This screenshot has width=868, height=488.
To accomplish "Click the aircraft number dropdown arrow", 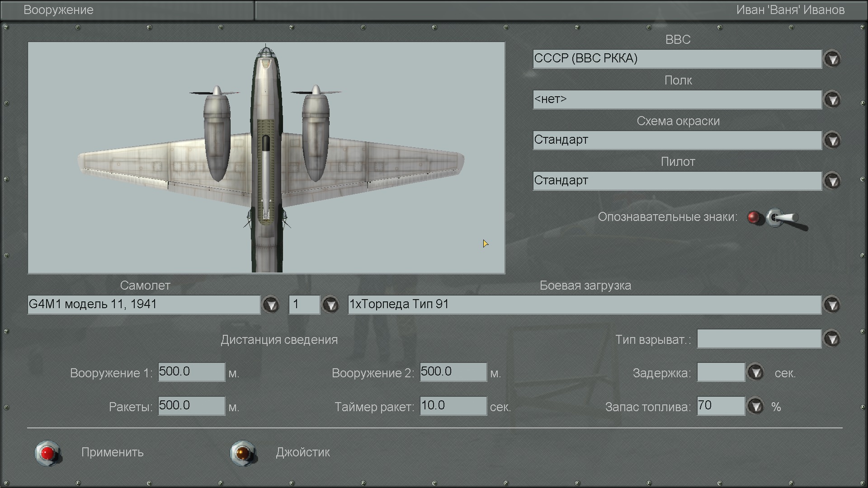I will coord(330,305).
